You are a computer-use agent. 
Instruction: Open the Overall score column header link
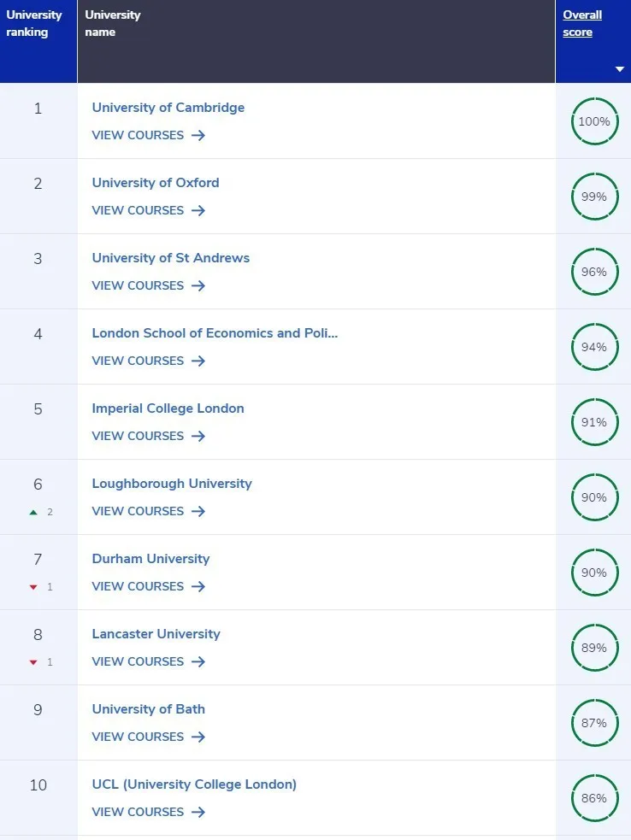[x=582, y=24]
